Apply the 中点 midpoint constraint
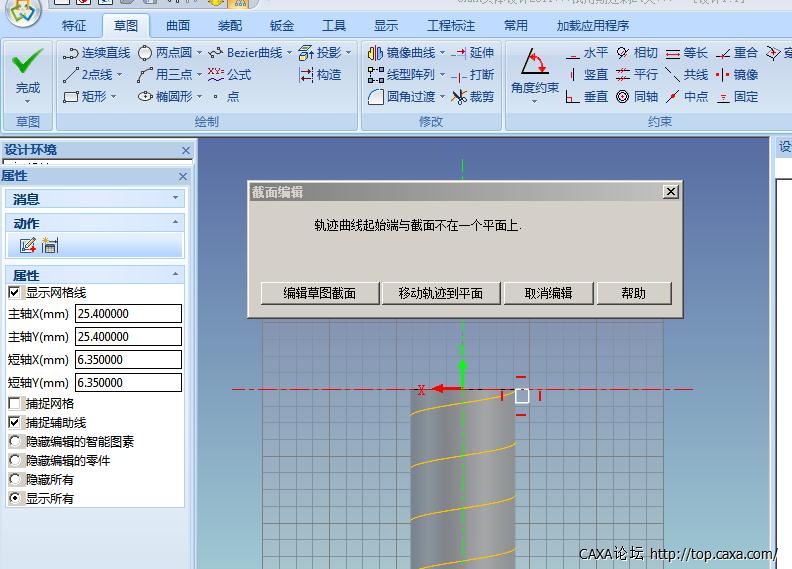 [686, 96]
